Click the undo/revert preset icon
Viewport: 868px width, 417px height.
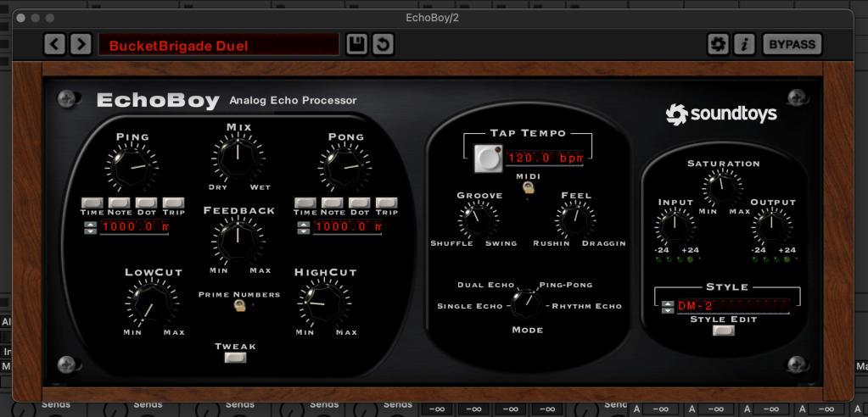(x=384, y=44)
